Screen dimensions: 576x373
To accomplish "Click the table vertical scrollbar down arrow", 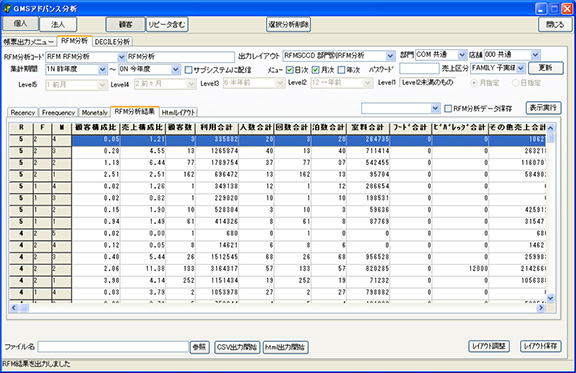I will click(x=550, y=298).
